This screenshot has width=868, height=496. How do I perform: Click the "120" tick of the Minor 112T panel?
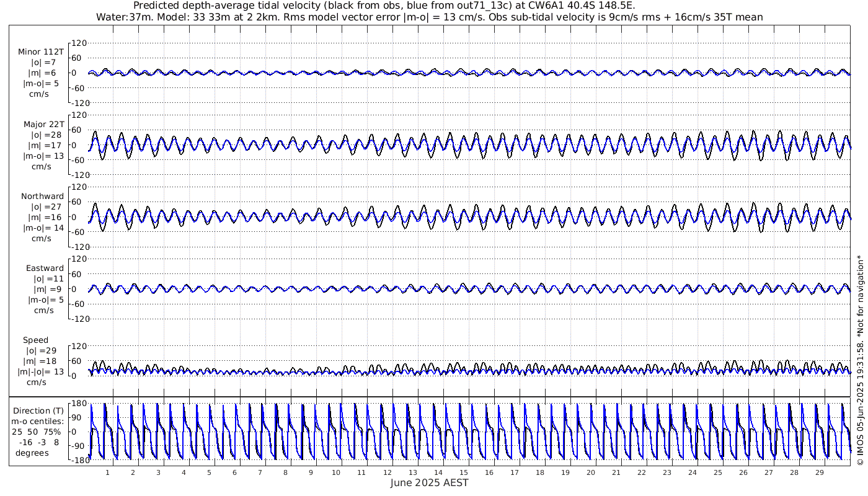click(77, 43)
